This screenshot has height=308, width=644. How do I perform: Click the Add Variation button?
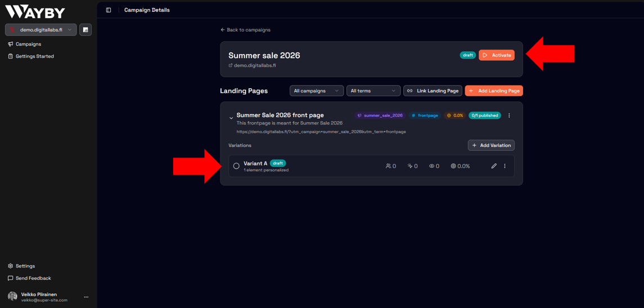click(491, 145)
